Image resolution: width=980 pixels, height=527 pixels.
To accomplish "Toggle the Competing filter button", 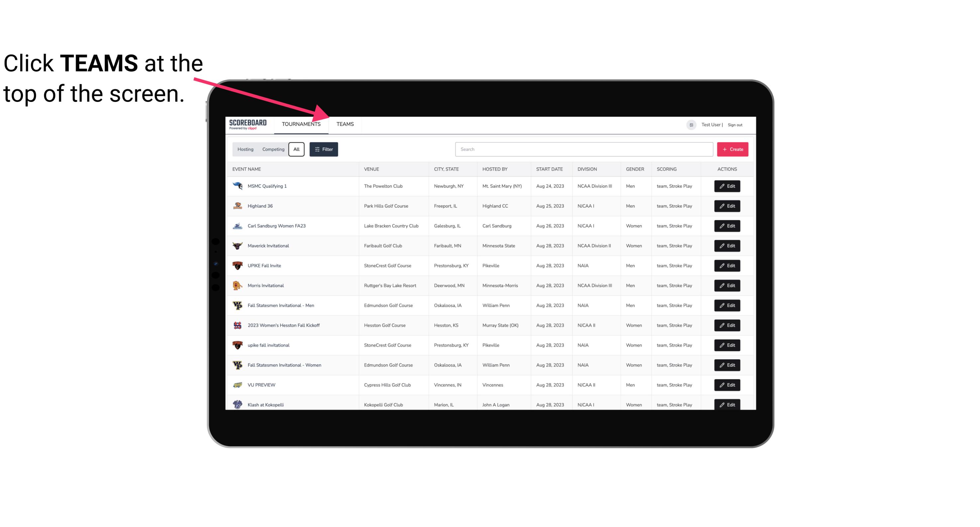I will 272,149.
